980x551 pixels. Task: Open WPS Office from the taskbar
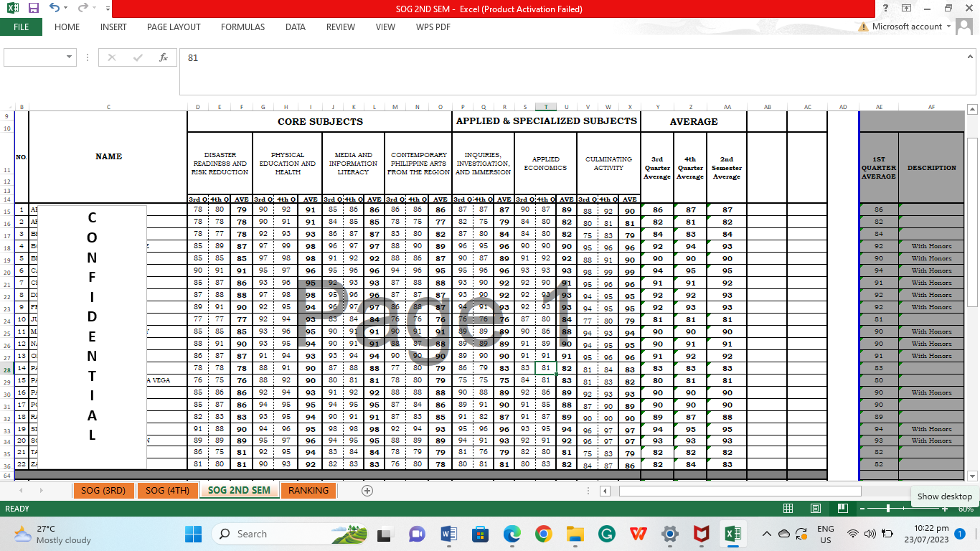click(638, 534)
